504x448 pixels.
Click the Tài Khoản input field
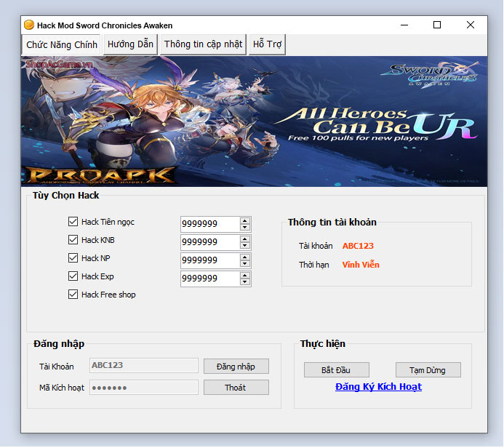144,366
